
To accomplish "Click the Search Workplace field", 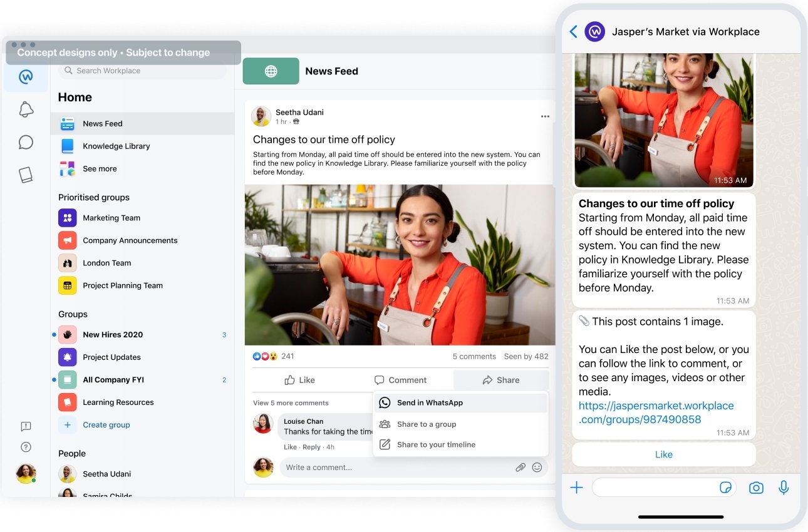I will [x=142, y=71].
